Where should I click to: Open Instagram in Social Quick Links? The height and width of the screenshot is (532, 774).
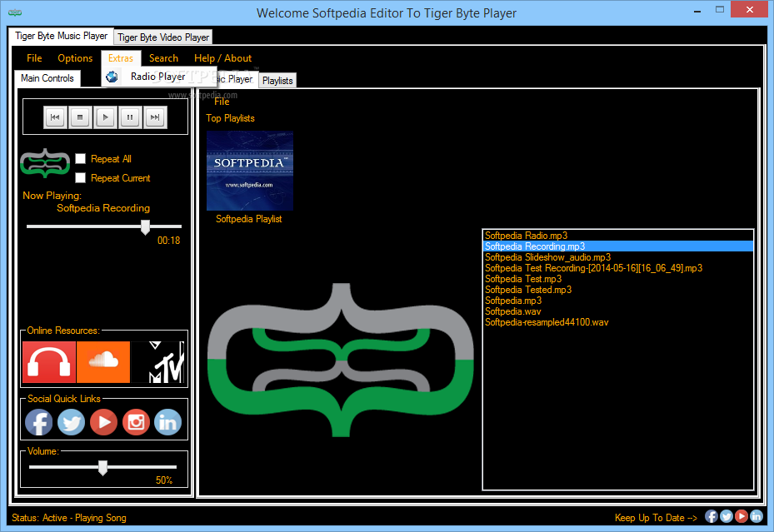coord(136,423)
